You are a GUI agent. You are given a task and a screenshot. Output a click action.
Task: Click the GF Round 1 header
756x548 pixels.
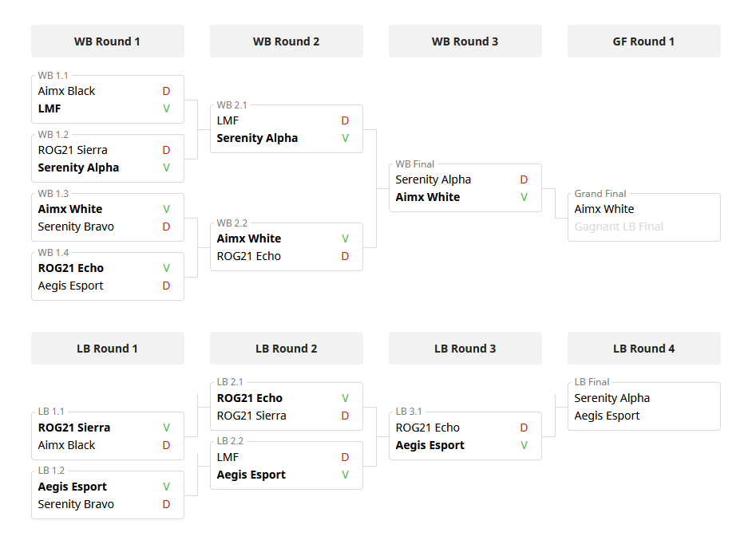[x=643, y=41]
